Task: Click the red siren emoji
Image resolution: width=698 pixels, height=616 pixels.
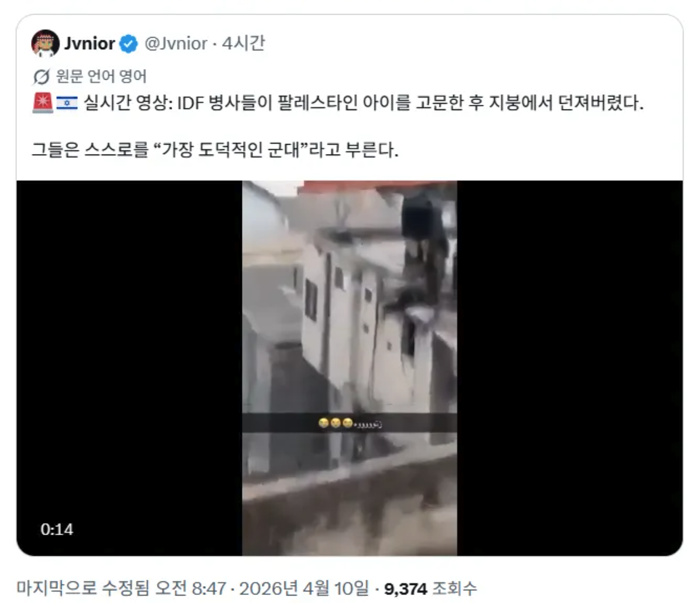Action: point(43,103)
